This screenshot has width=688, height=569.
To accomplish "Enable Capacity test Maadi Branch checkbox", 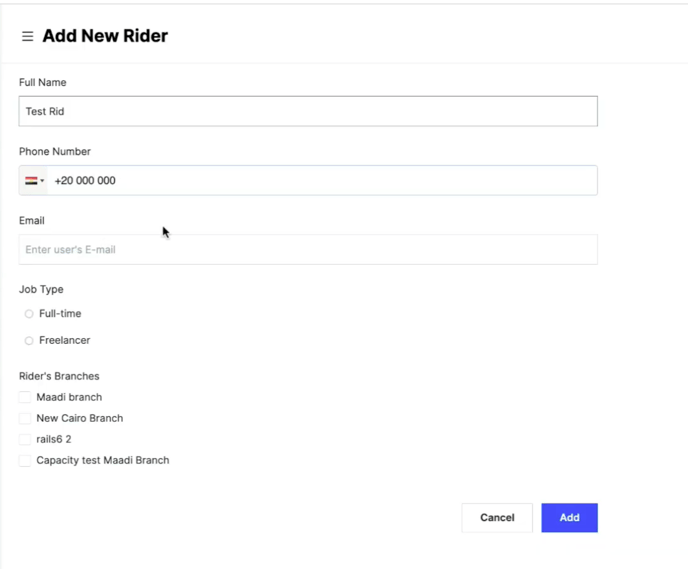I will point(25,460).
